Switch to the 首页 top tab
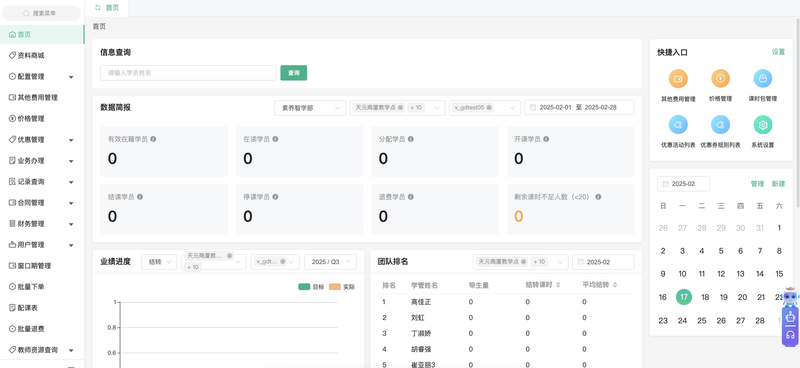800x368 pixels. [107, 8]
